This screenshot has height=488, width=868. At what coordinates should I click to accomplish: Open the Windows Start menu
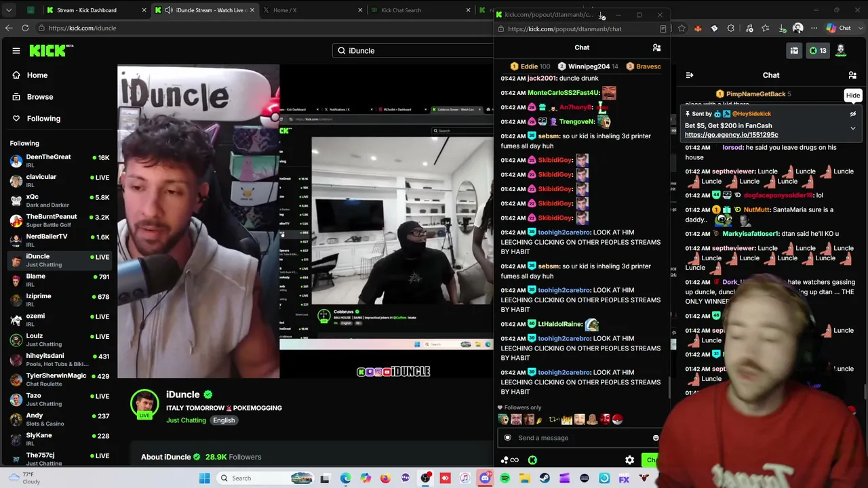pos(204,479)
